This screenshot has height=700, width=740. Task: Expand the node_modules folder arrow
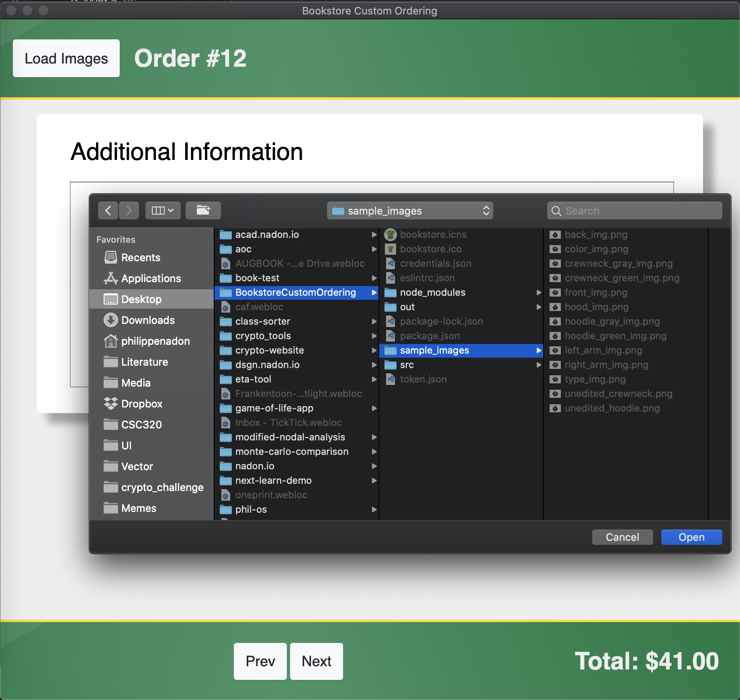pyautogui.click(x=539, y=293)
